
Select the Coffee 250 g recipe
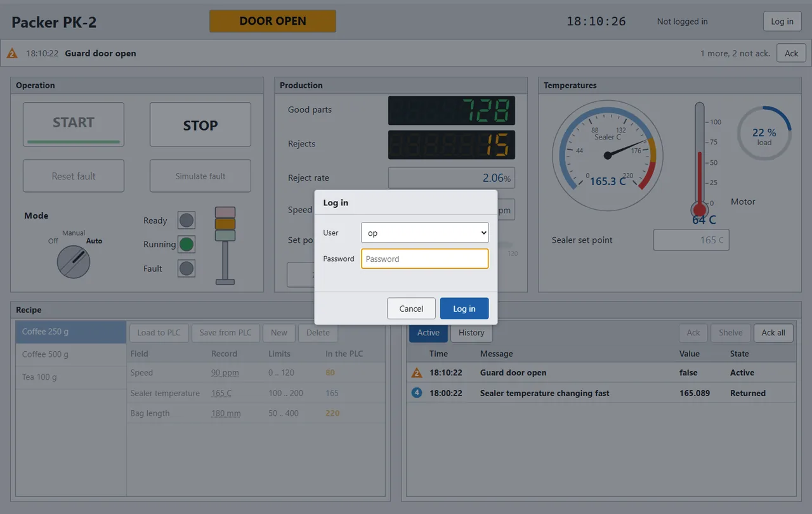[x=71, y=331]
